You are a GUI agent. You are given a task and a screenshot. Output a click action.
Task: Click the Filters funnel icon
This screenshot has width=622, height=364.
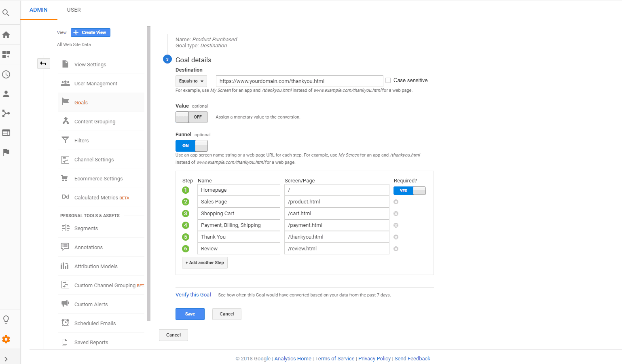click(65, 140)
